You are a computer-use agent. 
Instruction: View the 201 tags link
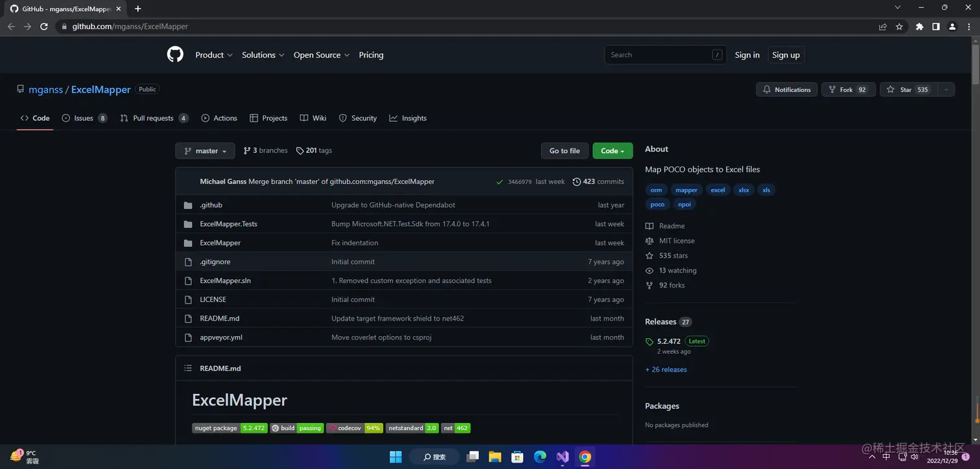tap(314, 150)
